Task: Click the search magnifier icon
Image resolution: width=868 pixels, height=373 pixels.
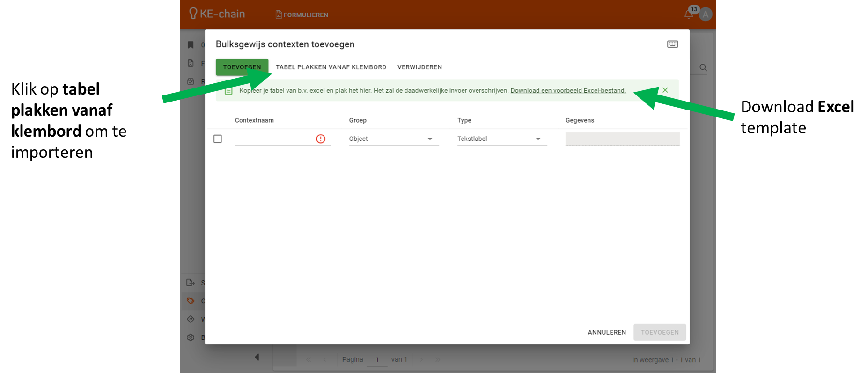Action: 703,67
